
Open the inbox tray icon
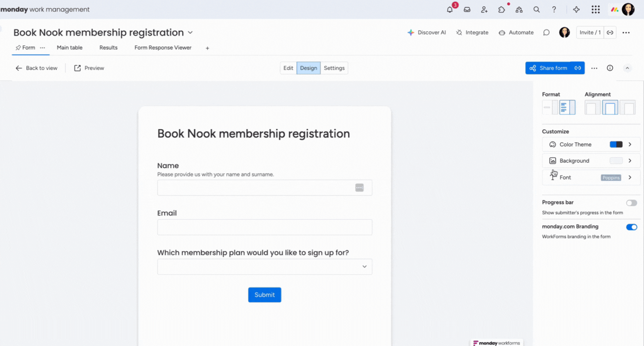(x=467, y=10)
